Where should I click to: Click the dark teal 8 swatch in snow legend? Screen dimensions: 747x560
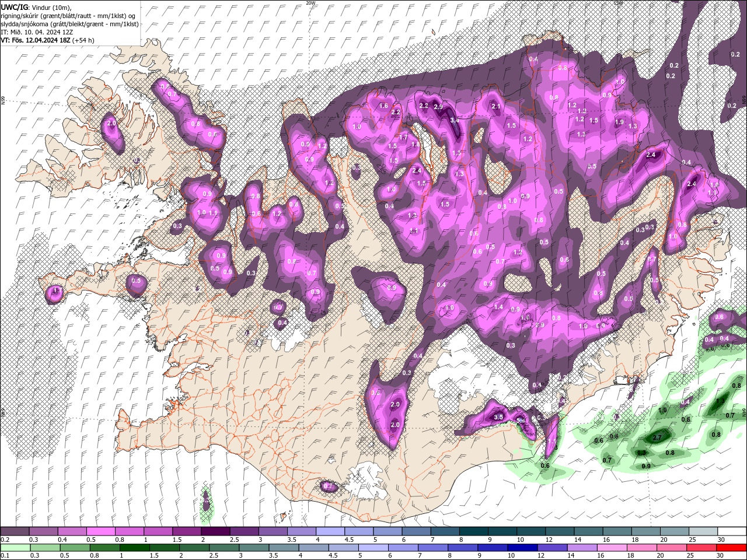(x=473, y=531)
